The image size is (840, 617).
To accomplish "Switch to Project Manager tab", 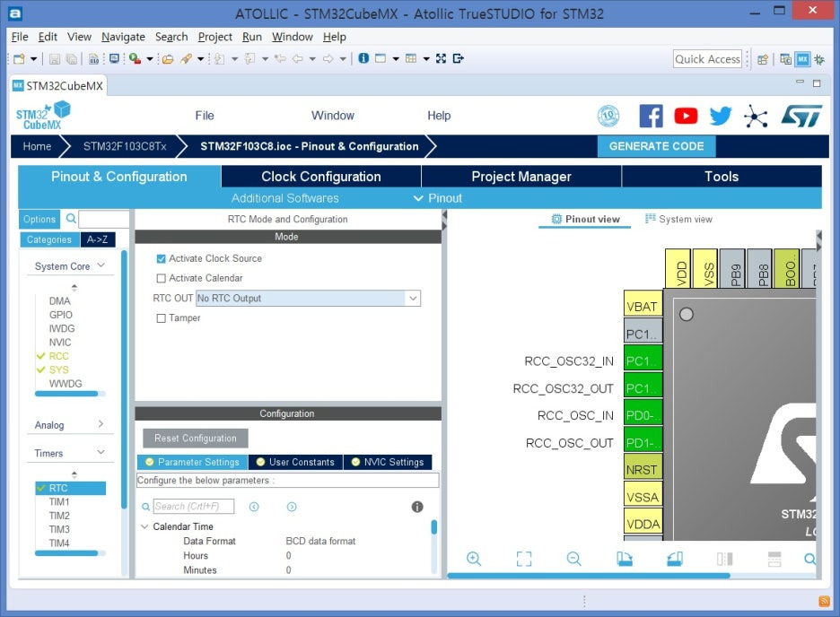I will (521, 177).
